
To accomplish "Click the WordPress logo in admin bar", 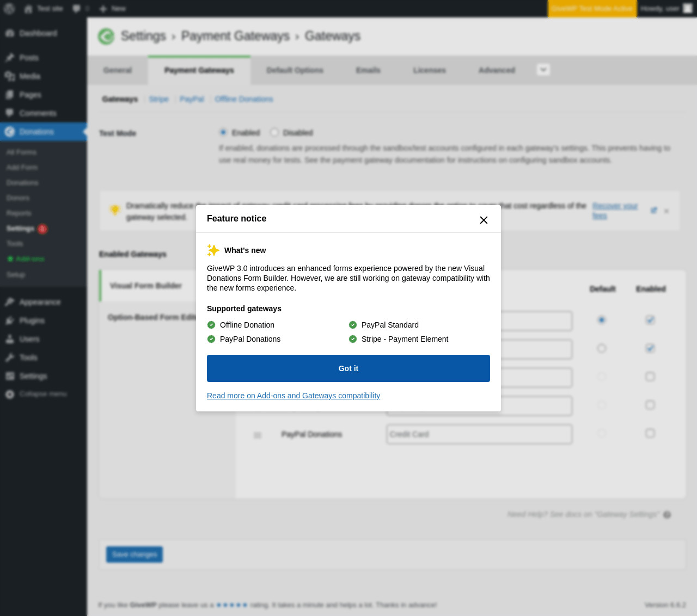I will 9,9.
